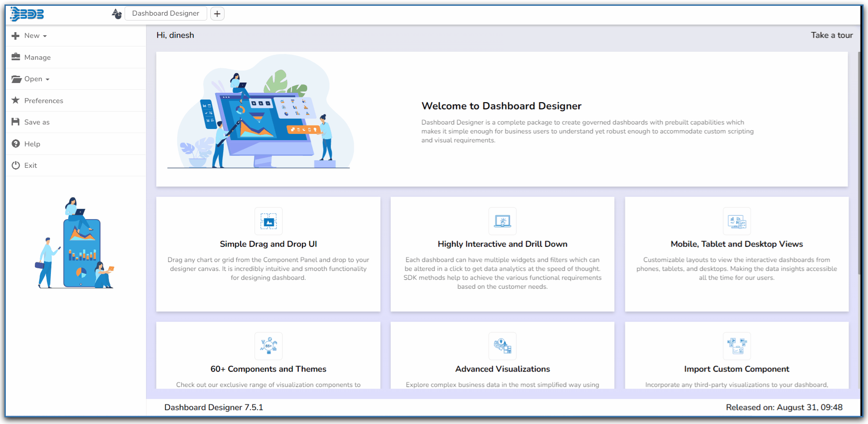Click the BDB logo icon
868x424 pixels.
coord(27,14)
